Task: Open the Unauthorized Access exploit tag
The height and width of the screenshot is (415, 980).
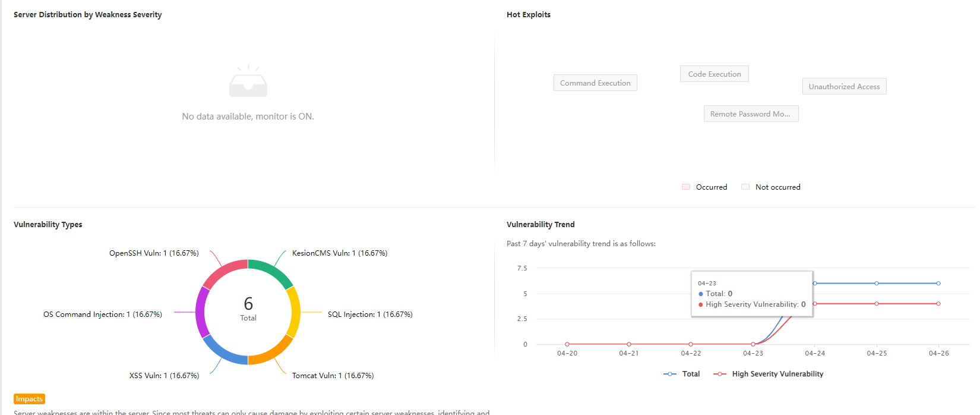Action: coord(844,87)
